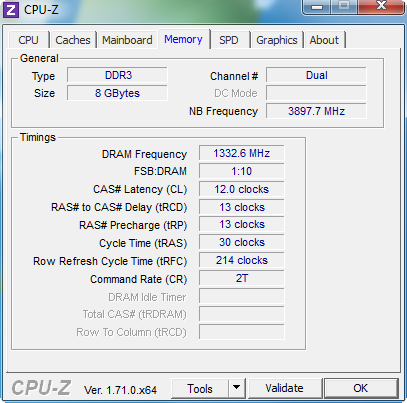
Task: Click the tRP value 13 clocks
Action: [x=242, y=224]
